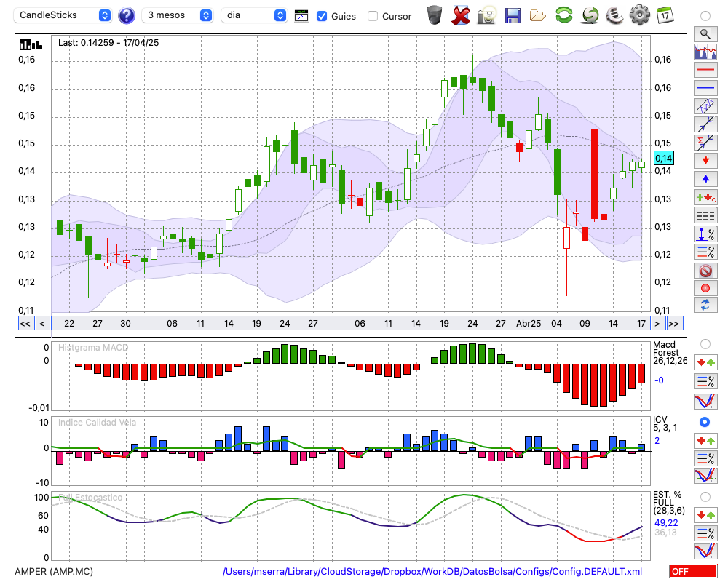Select the zigzag channel drawing tool
The width and height of the screenshot is (728, 582).
(x=705, y=106)
